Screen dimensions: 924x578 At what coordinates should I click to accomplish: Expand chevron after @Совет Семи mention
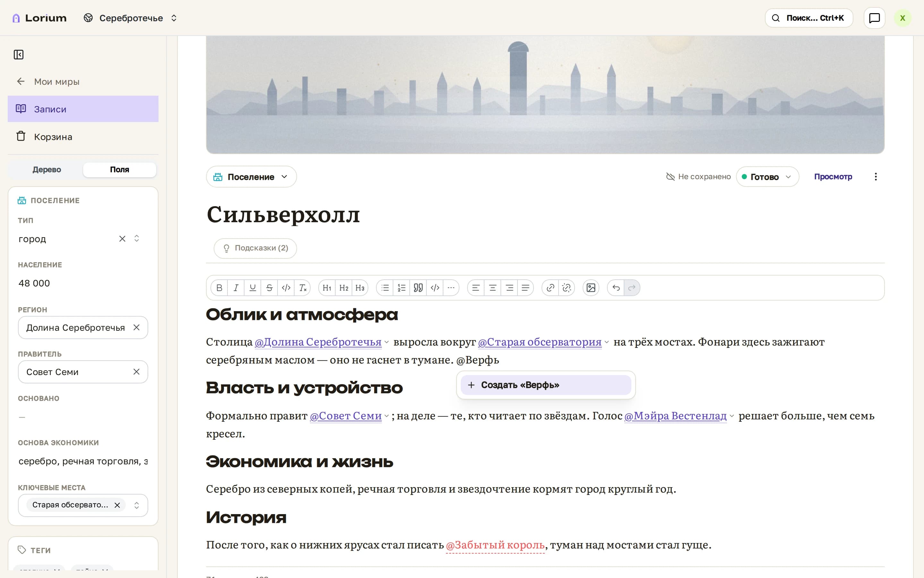386,416
